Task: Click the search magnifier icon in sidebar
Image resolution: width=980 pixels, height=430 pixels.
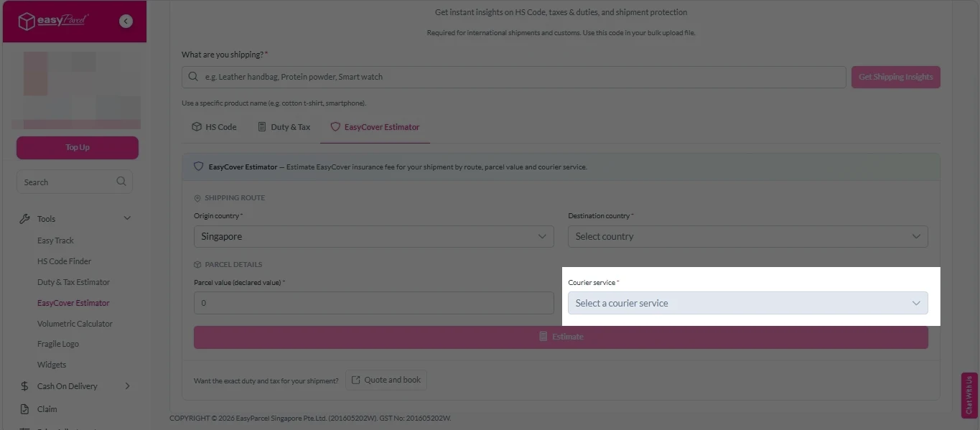Action: (x=121, y=182)
